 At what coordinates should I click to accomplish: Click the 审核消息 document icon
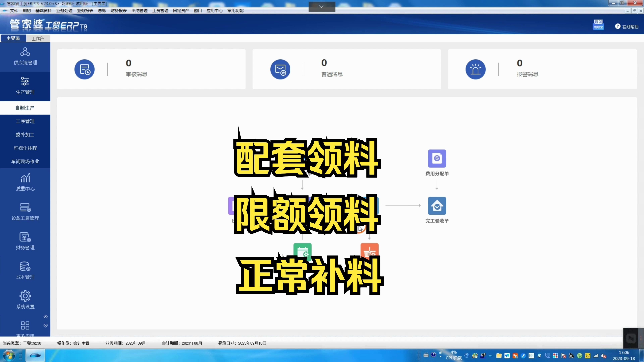click(x=85, y=69)
